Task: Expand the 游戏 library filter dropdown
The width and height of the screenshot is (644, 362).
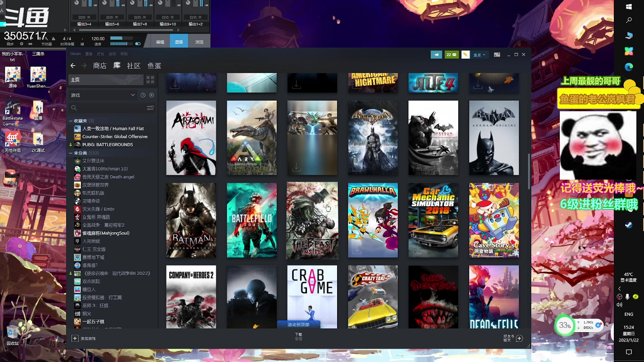Action: click(x=103, y=95)
